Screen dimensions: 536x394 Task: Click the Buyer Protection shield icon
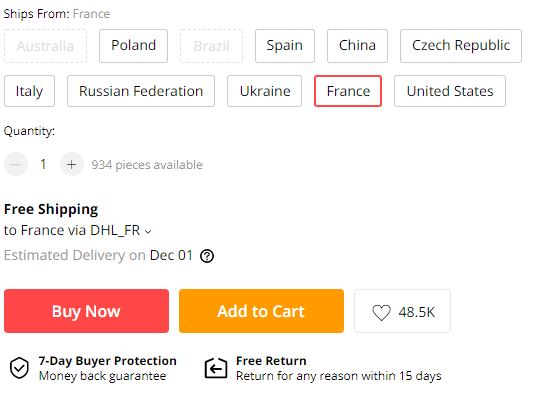coord(19,368)
